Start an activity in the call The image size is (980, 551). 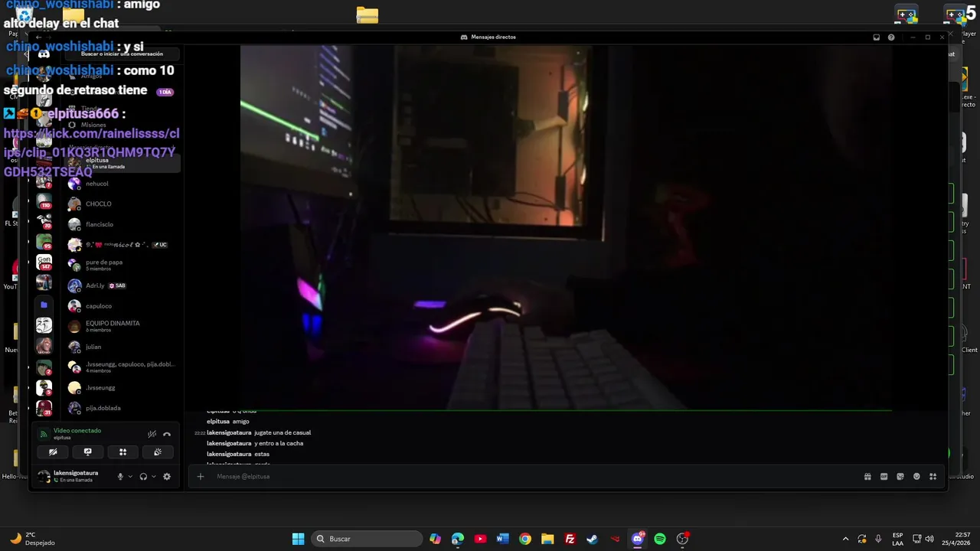click(x=122, y=452)
